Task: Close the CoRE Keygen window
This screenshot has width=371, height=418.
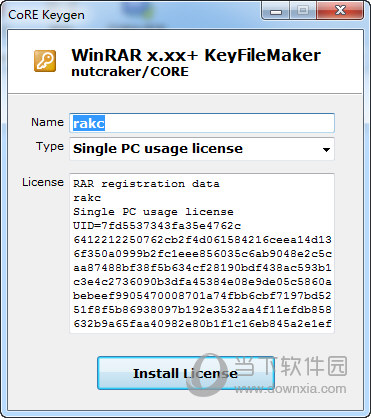Action: tap(340, 11)
